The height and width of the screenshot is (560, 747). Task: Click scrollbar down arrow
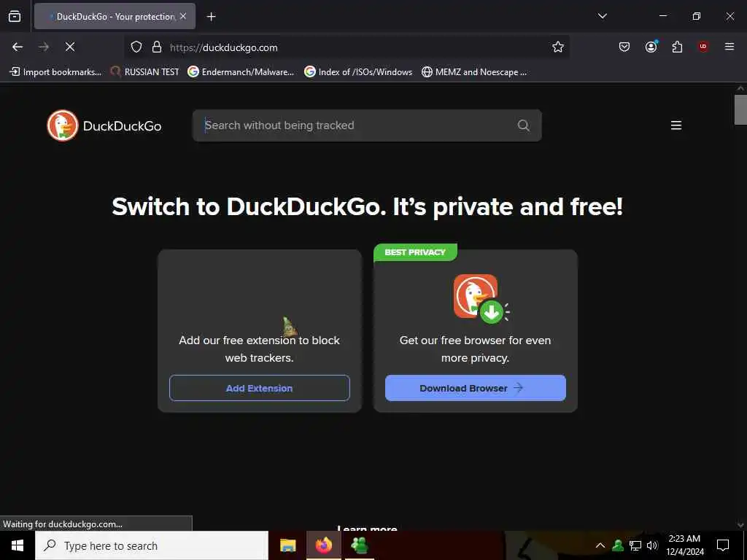click(x=740, y=525)
